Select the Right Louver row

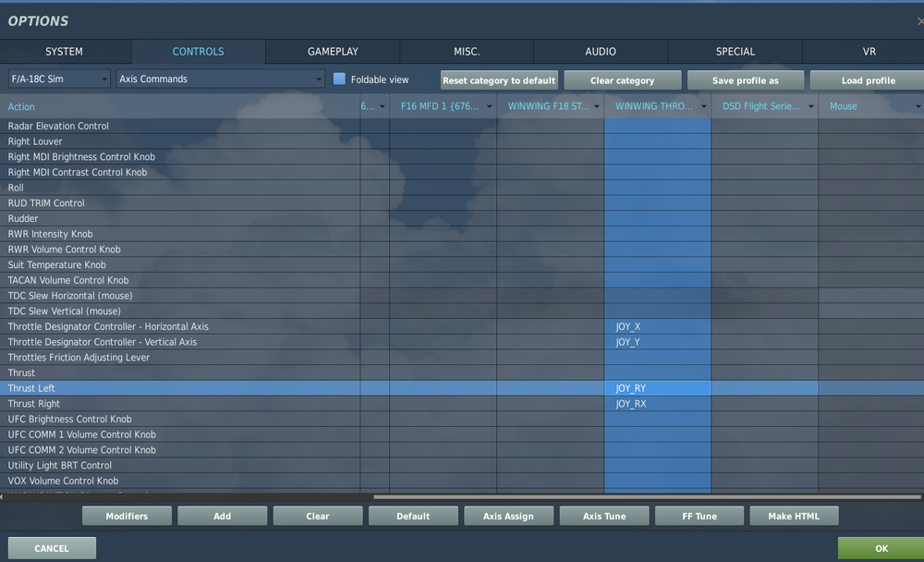462,141
